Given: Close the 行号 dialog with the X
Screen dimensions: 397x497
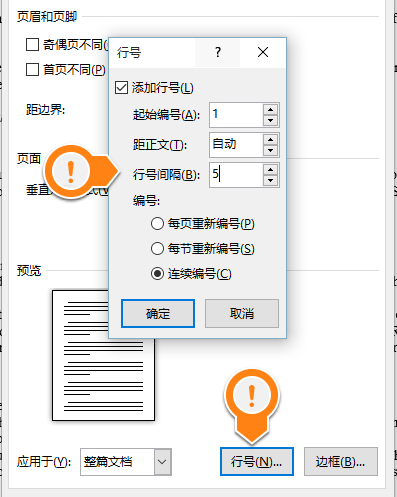Looking at the screenshot, I should (x=263, y=52).
